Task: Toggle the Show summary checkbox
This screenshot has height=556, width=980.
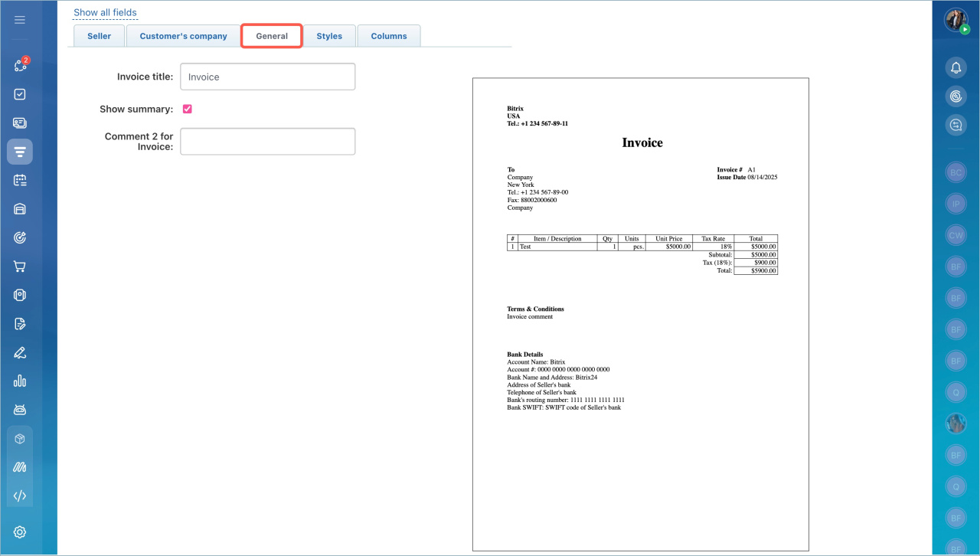Action: coord(188,109)
